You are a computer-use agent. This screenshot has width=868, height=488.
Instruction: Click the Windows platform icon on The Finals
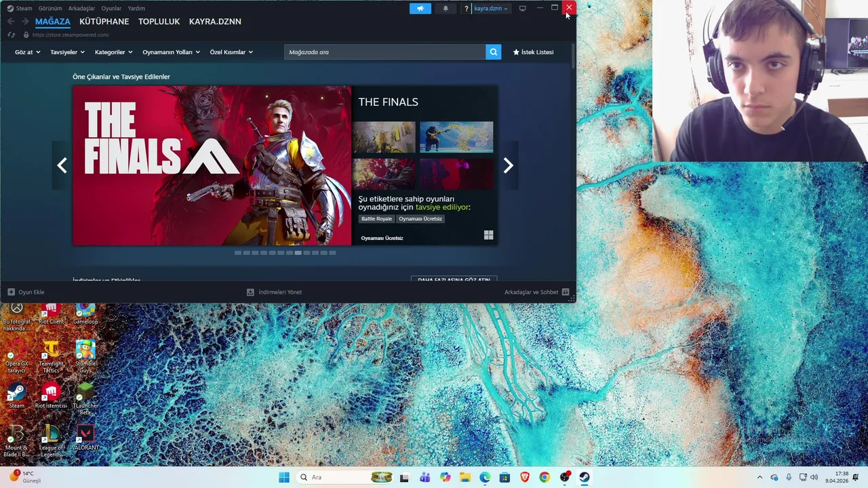pos(488,235)
